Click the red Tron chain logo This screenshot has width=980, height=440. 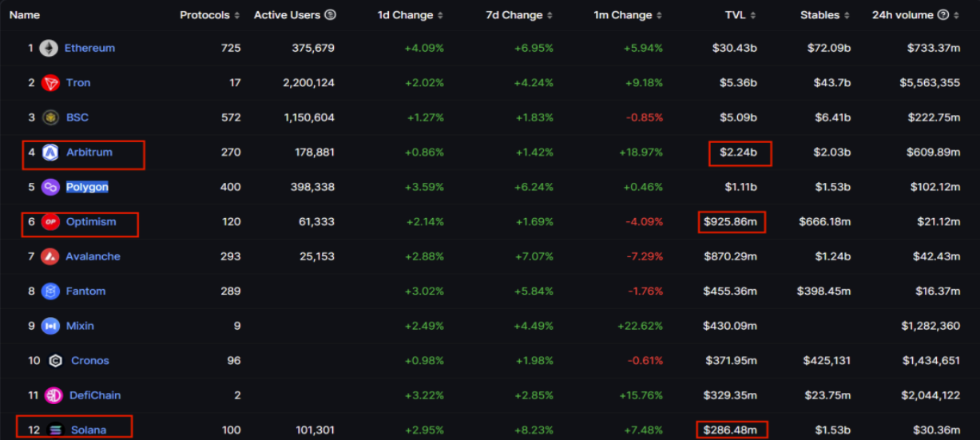tap(50, 83)
